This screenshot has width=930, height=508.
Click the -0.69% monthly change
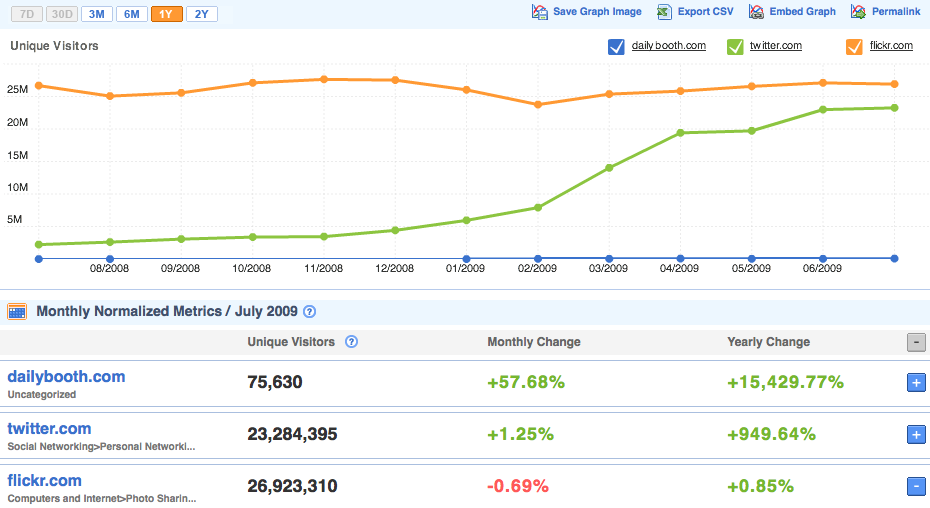[518, 487]
